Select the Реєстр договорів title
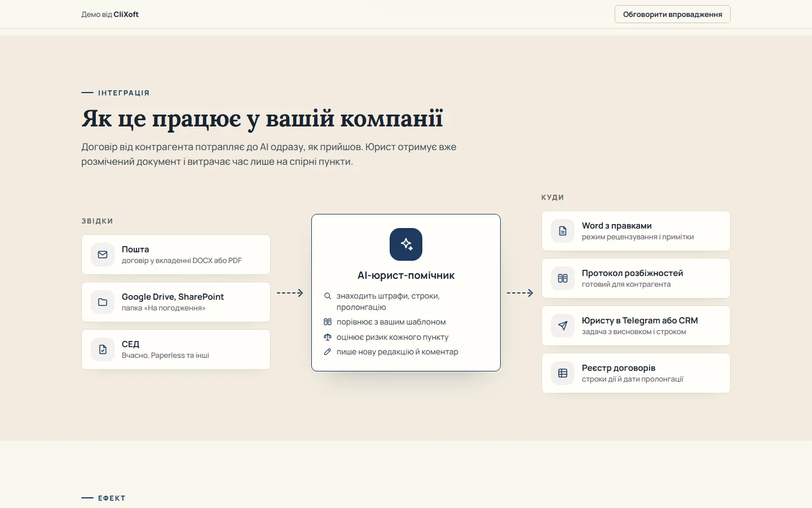 point(619,368)
